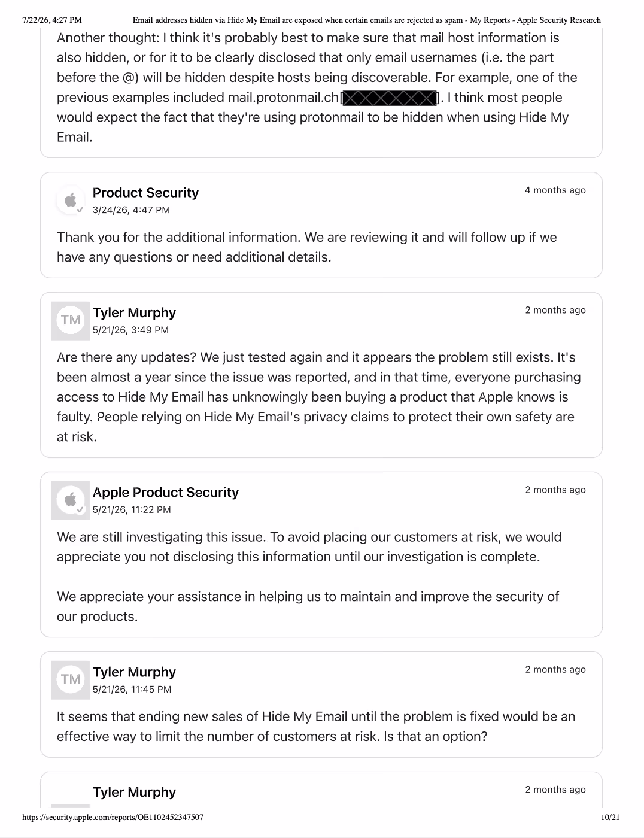Click the Product Security author name
The width and height of the screenshot is (644, 838).
[145, 193]
